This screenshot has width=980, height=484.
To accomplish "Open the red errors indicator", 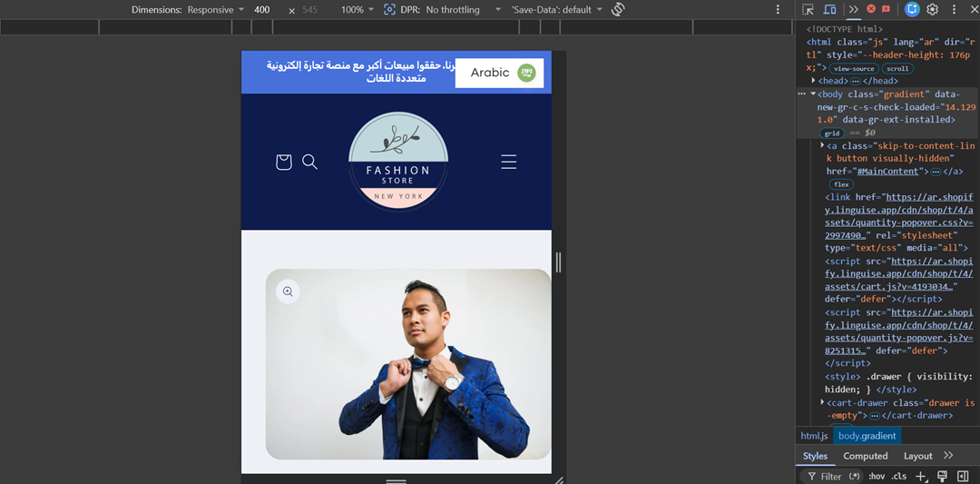I will [871, 9].
